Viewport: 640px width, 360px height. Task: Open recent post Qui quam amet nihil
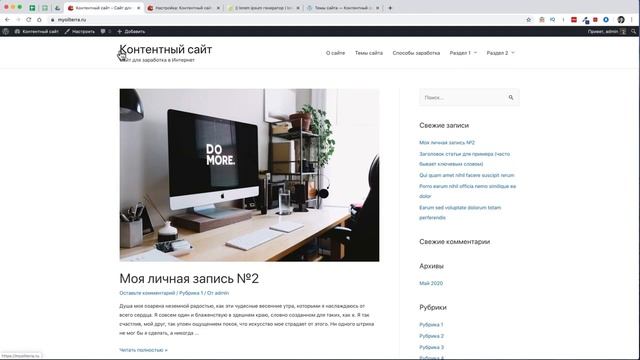pos(467,175)
